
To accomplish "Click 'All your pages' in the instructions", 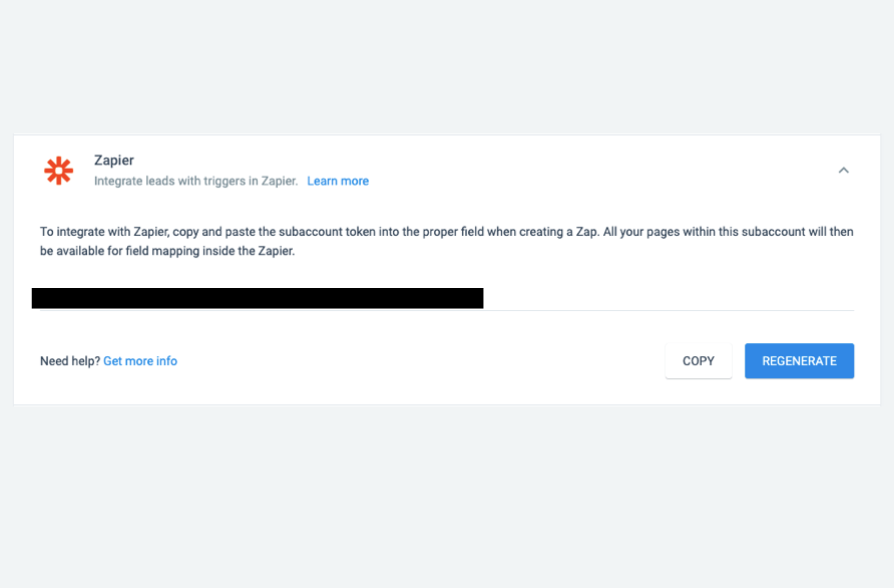I will (x=641, y=232).
